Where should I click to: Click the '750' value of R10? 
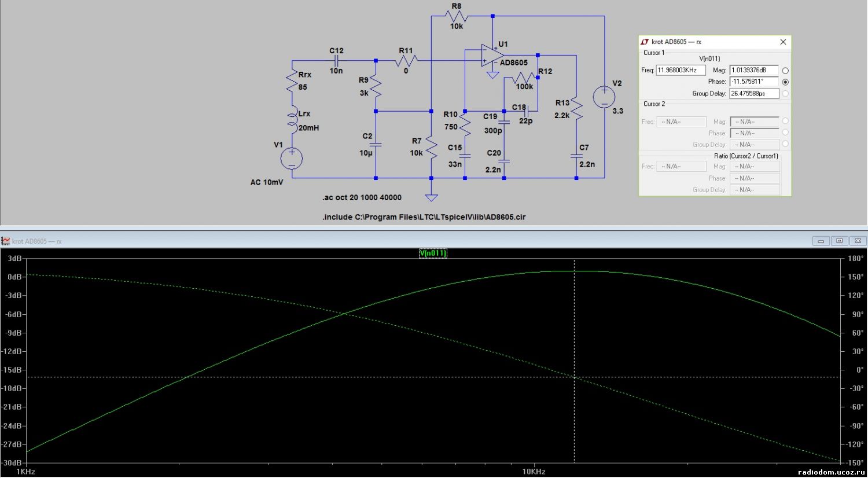coord(451,127)
